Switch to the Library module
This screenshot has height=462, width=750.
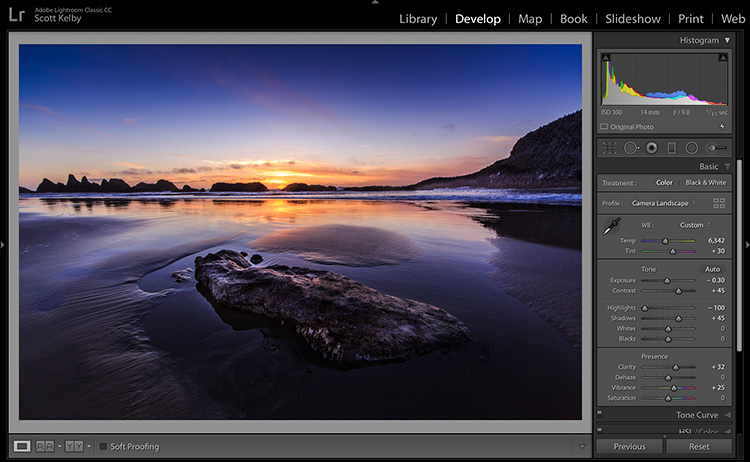tap(417, 19)
